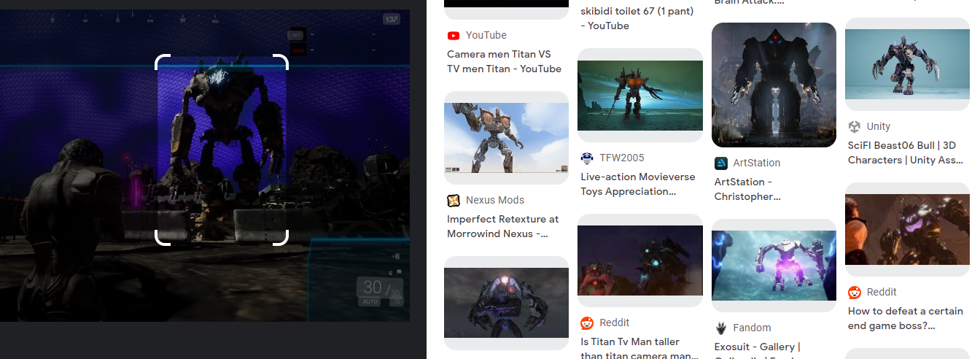Click Reddit icon above 'How to defeat'
The image size is (980, 359).
(855, 292)
